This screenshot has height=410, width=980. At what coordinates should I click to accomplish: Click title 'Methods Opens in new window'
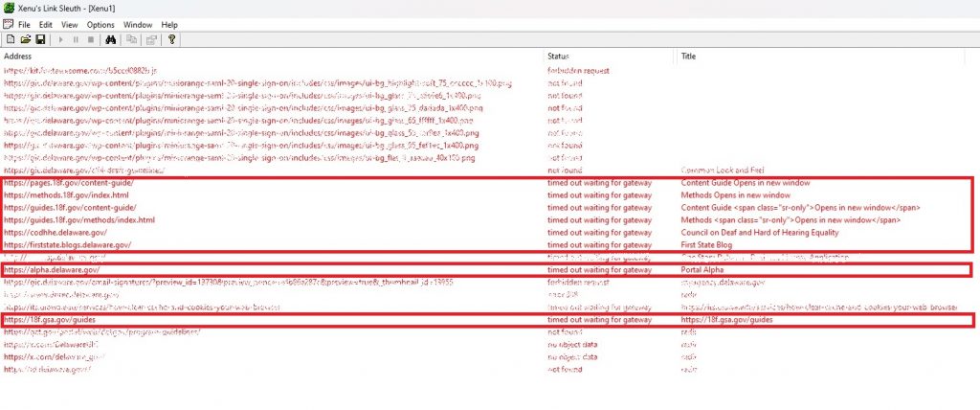pyautogui.click(x=735, y=195)
